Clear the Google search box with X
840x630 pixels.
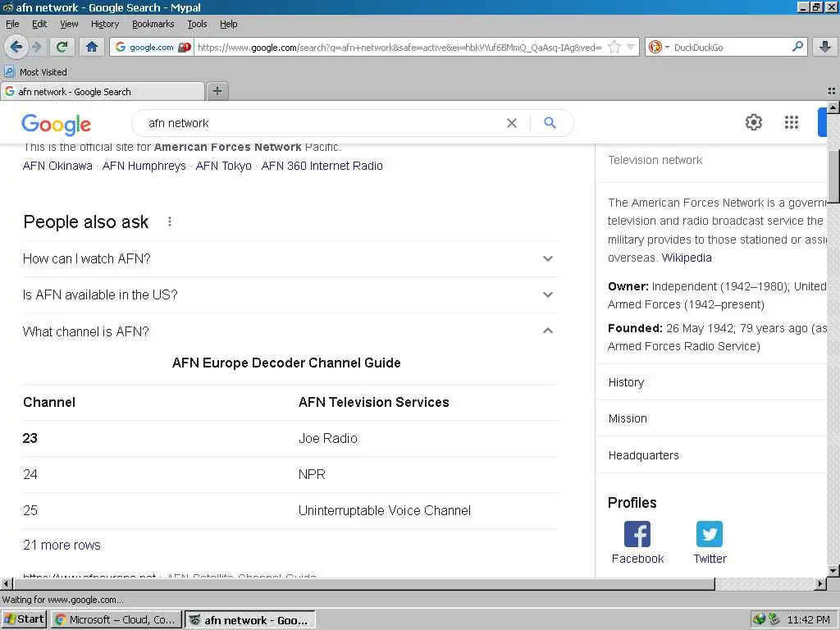point(512,123)
